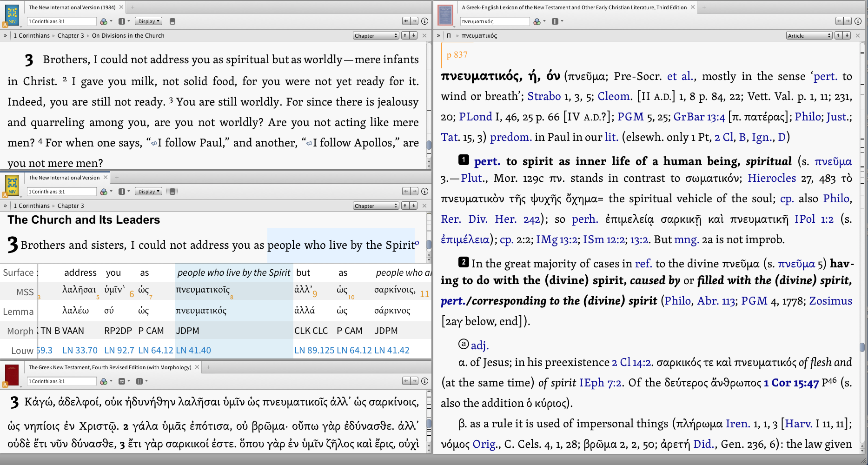Click the Louw-Nida link LN 41.40
The height and width of the screenshot is (465, 868).
pyautogui.click(x=193, y=350)
